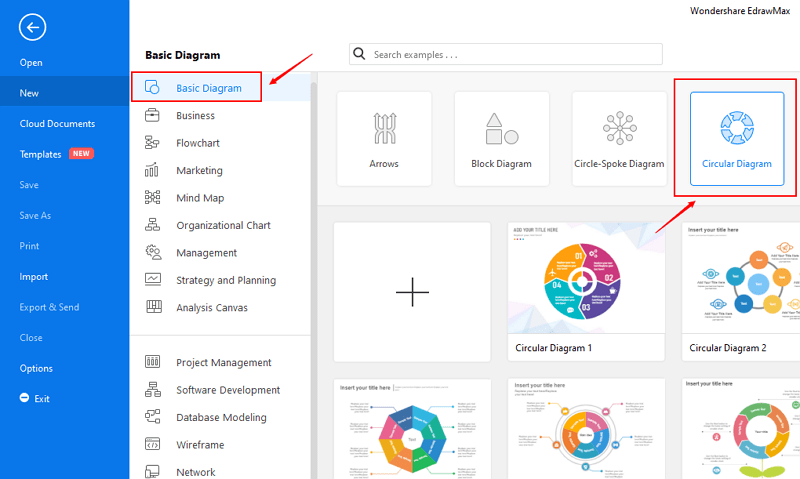
Task: Click the Marketing bar chart icon
Action: coord(152,170)
